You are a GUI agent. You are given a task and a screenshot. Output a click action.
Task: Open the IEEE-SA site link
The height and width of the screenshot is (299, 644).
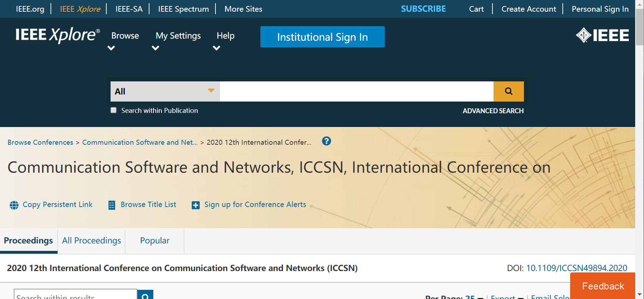[129, 9]
